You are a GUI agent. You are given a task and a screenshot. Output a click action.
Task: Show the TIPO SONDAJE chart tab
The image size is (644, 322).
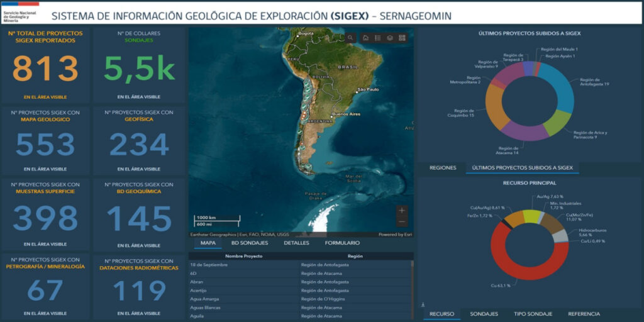(533, 314)
